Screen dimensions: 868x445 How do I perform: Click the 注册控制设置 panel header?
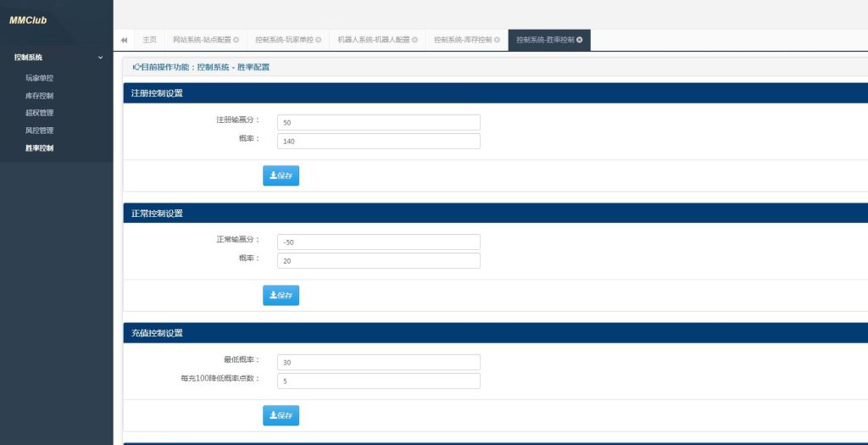(x=495, y=93)
